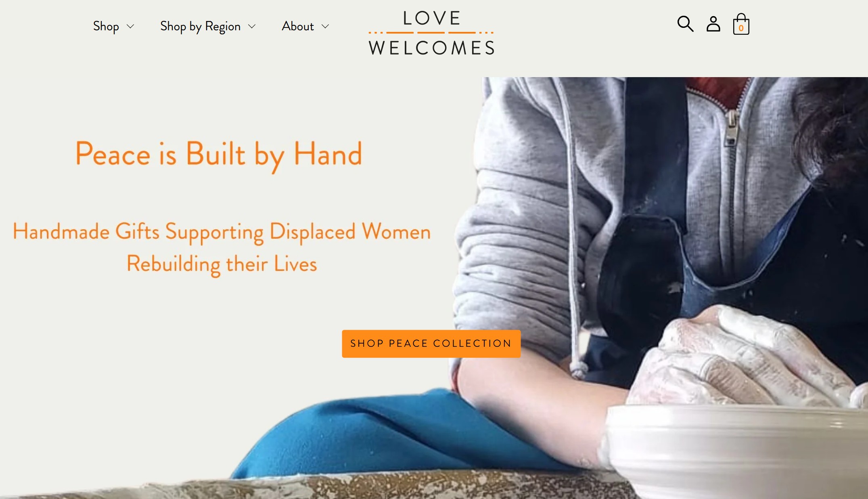The image size is (868, 499).
Task: Expand the Shop dropdown chevron
Action: pyautogui.click(x=130, y=27)
